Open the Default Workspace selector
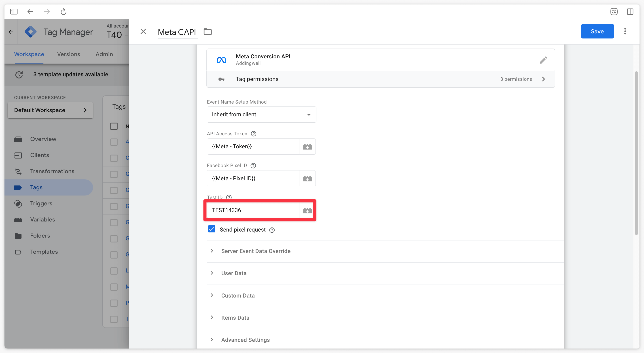644x353 pixels. point(50,110)
